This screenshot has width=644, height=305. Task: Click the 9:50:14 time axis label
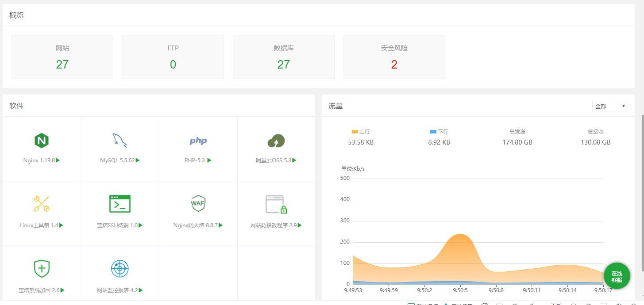[x=567, y=290]
